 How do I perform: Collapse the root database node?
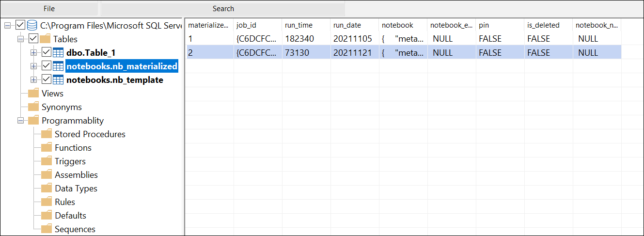8,25
